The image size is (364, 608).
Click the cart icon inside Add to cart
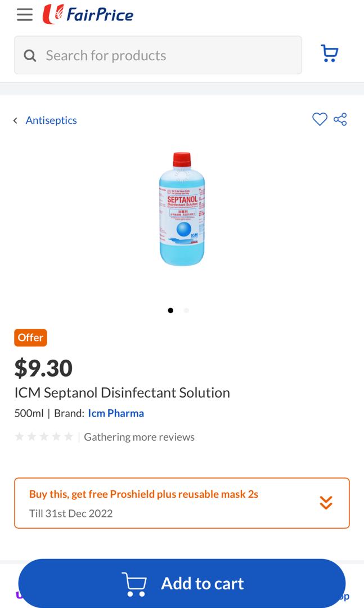pos(134,583)
